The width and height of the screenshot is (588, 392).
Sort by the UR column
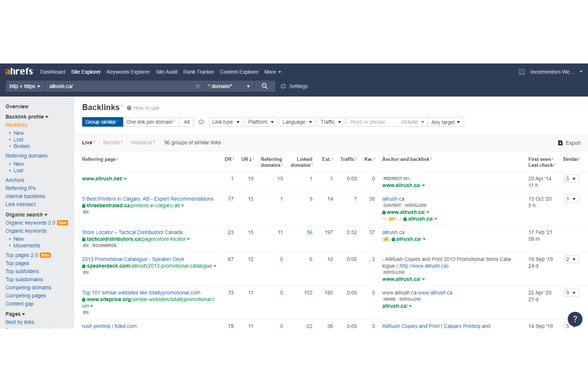pyautogui.click(x=247, y=159)
